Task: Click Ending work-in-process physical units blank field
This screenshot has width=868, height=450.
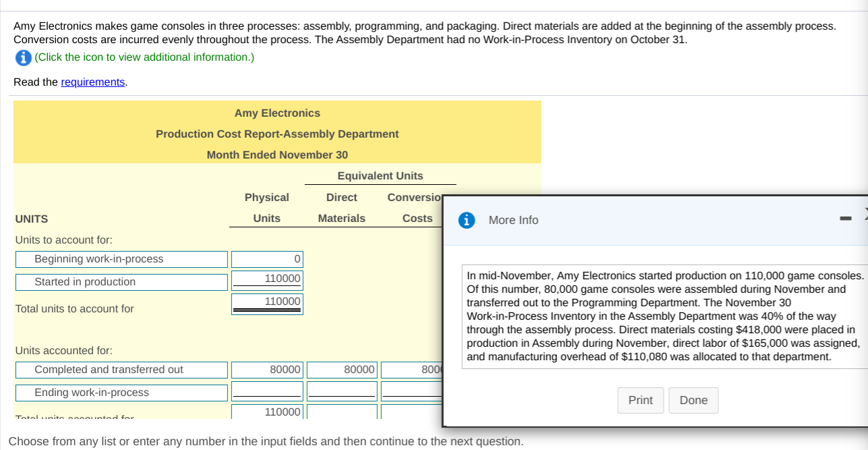Action: point(266,391)
